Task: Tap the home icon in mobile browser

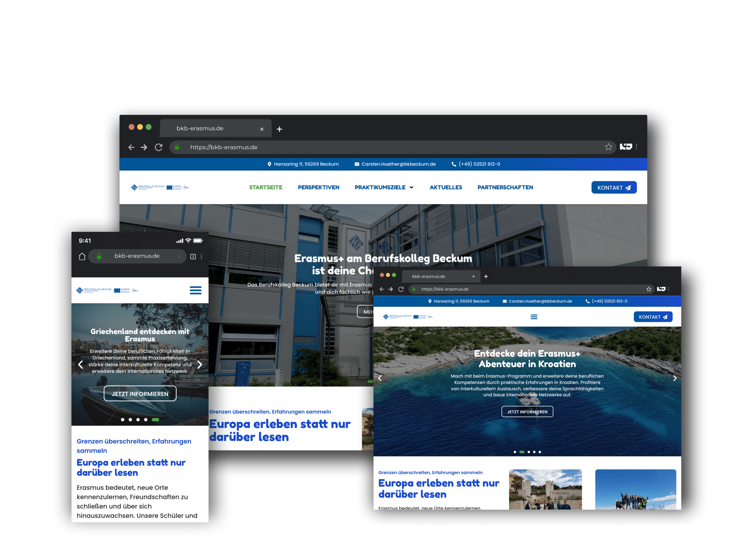Action: [x=82, y=257]
